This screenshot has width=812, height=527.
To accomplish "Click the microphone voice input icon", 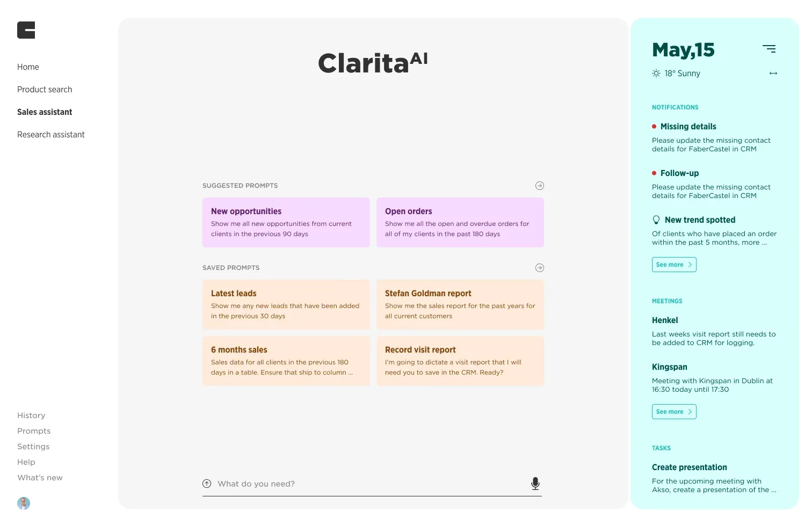I will pyautogui.click(x=535, y=484).
